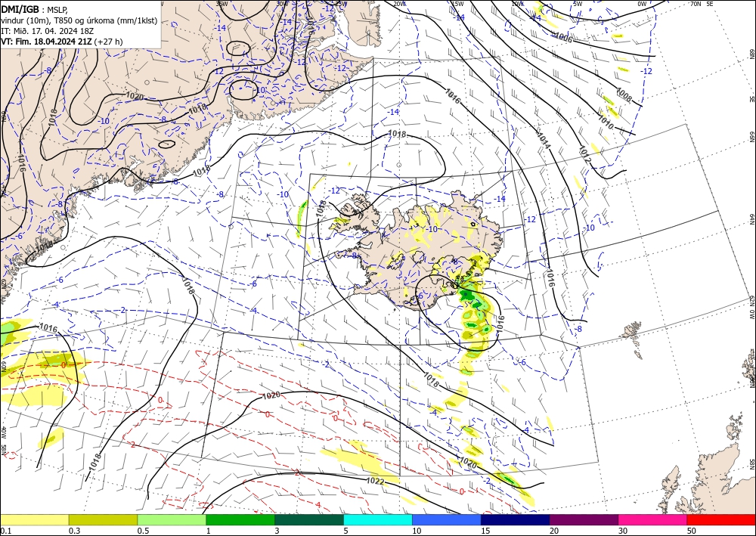Click the 20W longitude label at top
Screen dimensions: 756x536
[398, 4]
